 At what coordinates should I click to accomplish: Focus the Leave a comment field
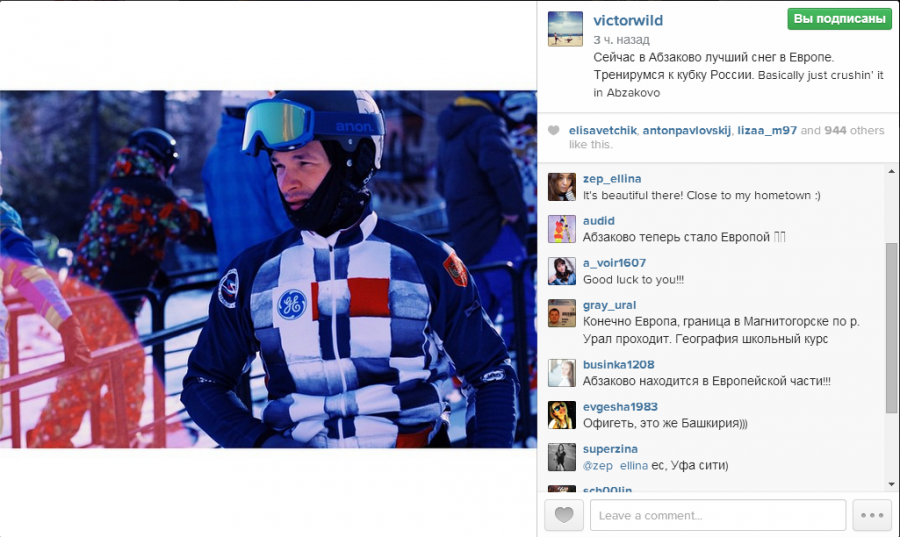point(718,515)
